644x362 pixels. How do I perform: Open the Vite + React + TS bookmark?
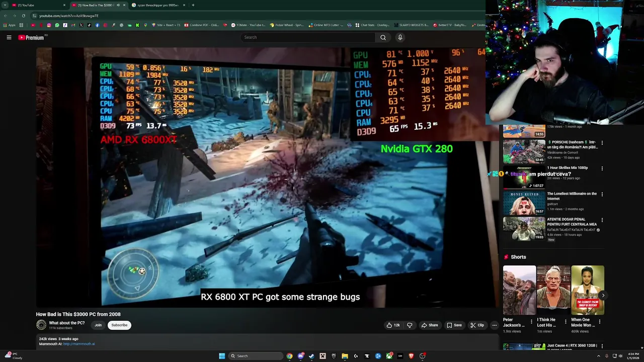(166, 25)
